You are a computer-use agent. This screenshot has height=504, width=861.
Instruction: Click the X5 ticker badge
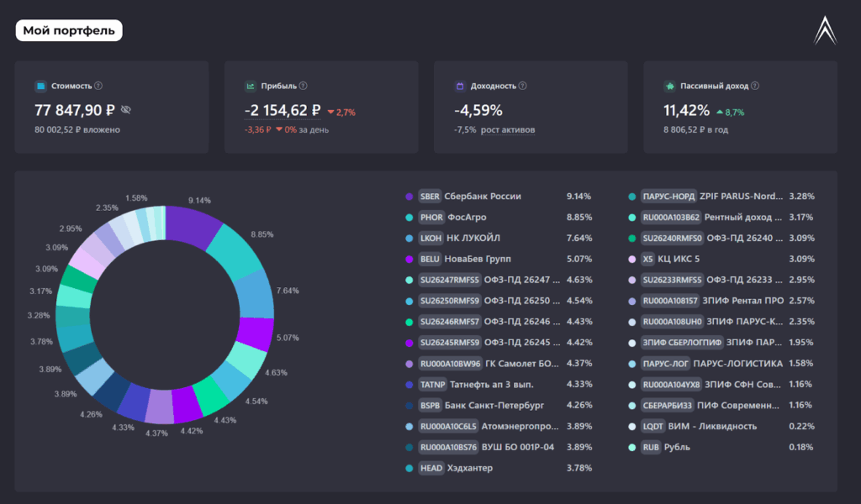click(648, 259)
